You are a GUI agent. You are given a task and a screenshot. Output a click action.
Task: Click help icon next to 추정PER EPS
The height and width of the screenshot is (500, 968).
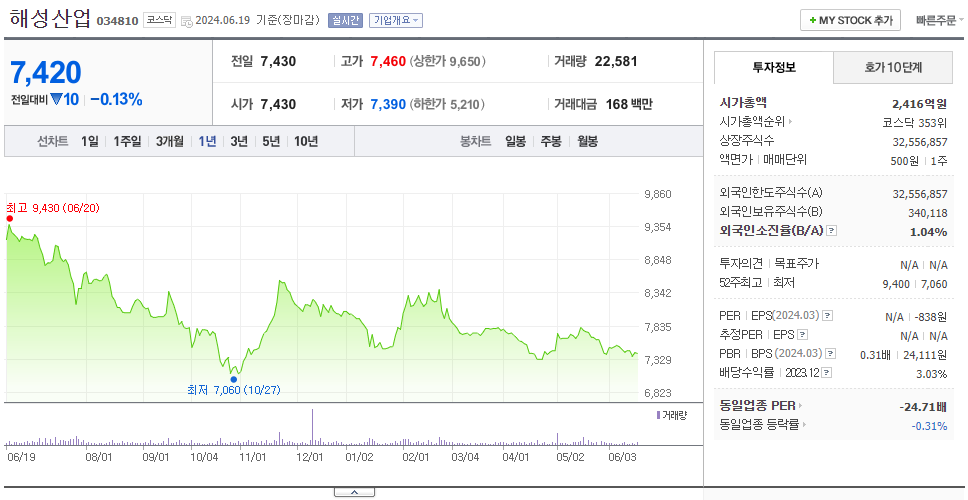click(802, 335)
